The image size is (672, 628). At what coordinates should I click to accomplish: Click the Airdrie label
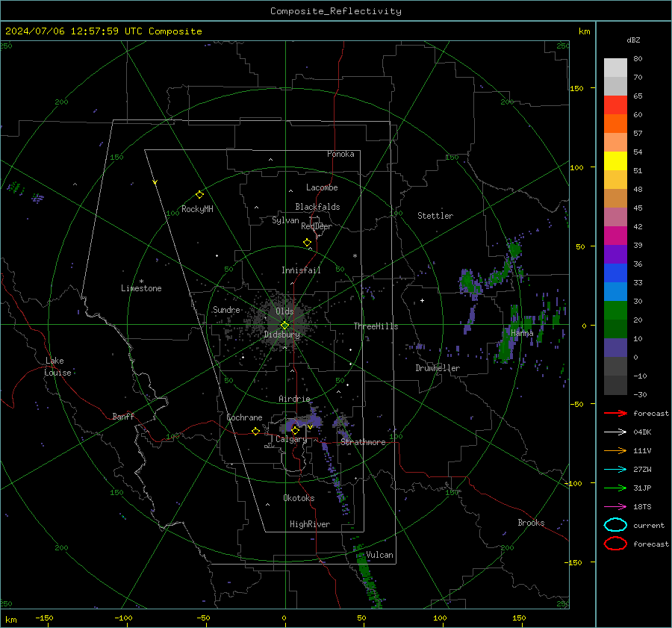pos(294,399)
